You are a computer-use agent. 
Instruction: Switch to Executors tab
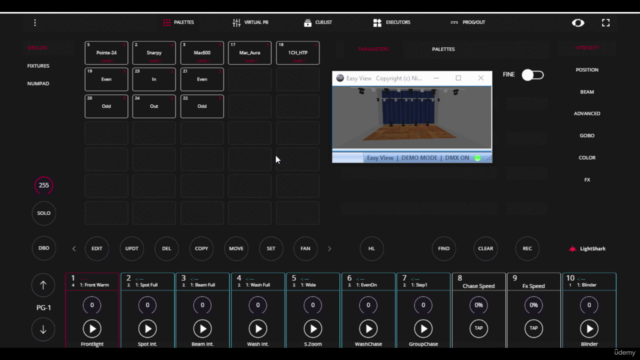(392, 22)
